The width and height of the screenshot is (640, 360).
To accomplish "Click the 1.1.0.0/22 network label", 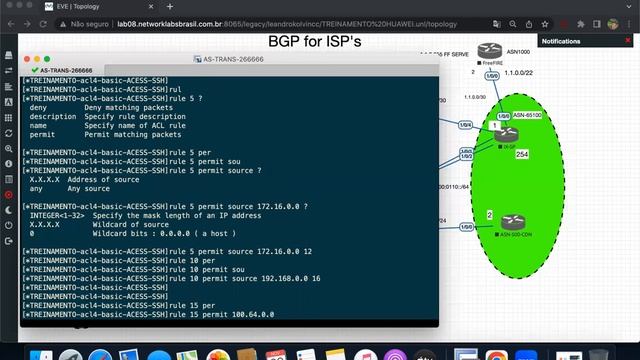I will point(519,73).
